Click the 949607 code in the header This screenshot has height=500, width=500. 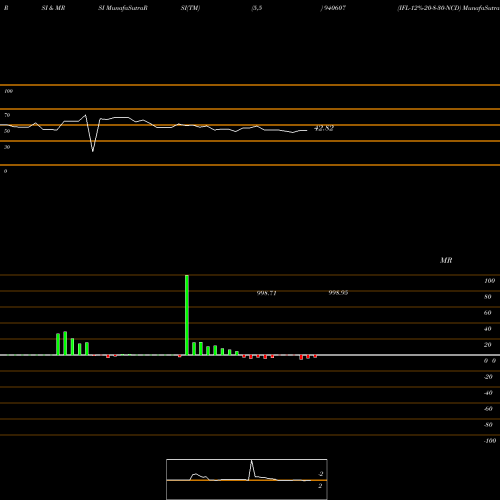coord(334,8)
